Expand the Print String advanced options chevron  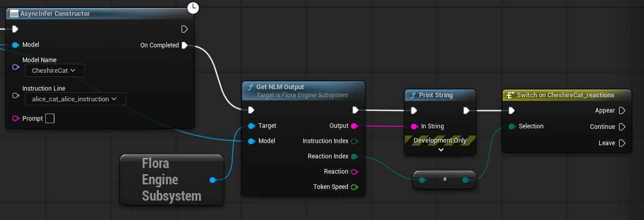point(441,150)
